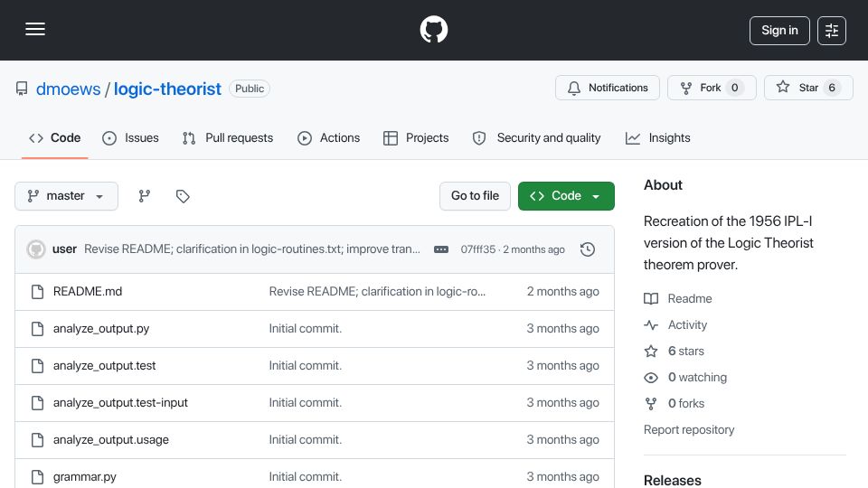868x488 pixels.
Task: Open the dmoews user profile link
Action: [x=68, y=89]
